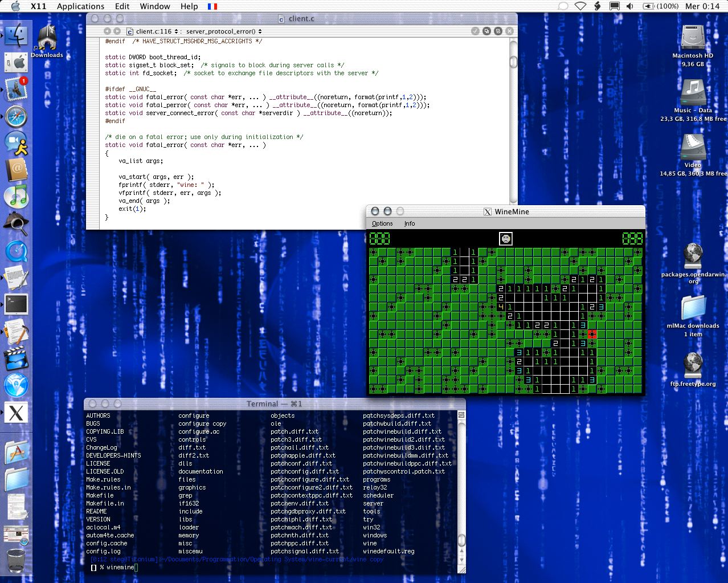The width and height of the screenshot is (728, 583).
Task: Click the WineMine timer display
Action: coord(632,238)
